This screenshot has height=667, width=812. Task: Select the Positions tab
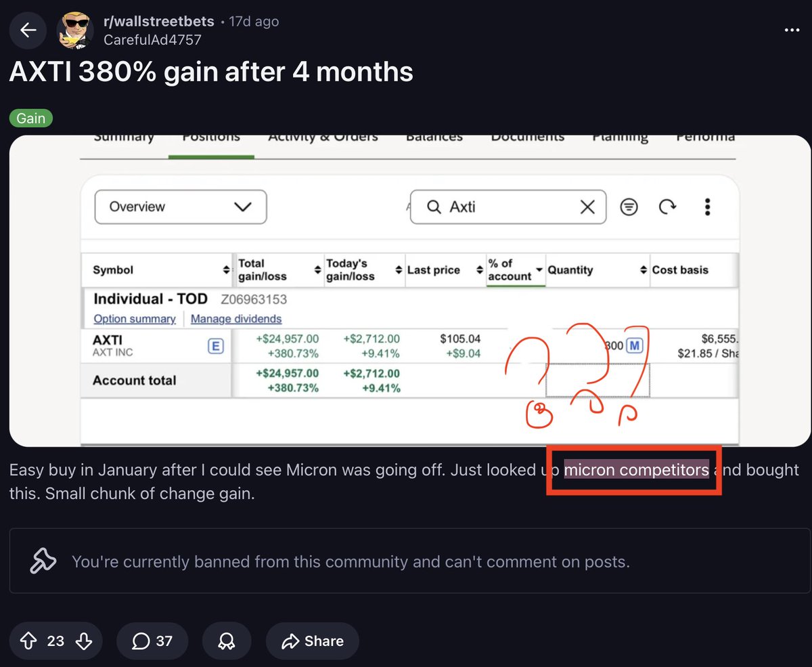tap(211, 139)
